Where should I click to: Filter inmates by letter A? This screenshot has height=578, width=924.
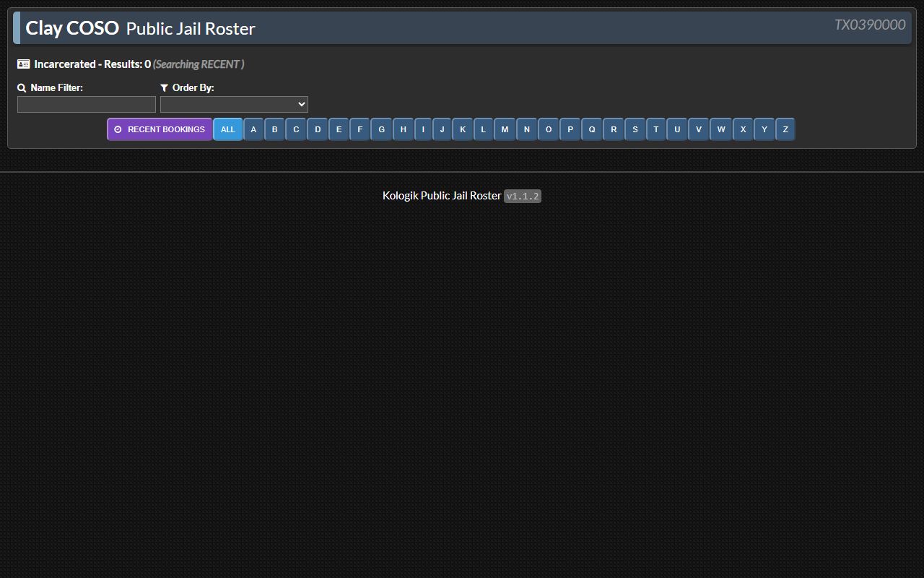(x=253, y=129)
